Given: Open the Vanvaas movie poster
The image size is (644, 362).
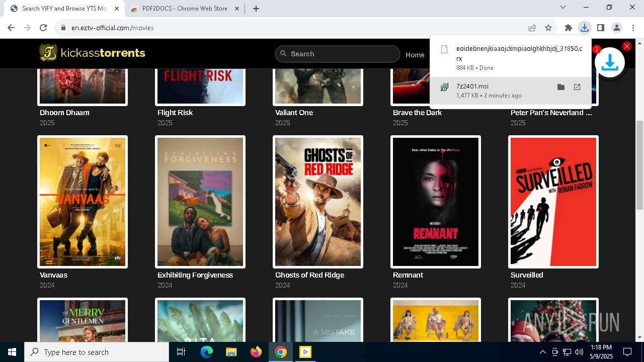Looking at the screenshot, I should pos(83,202).
